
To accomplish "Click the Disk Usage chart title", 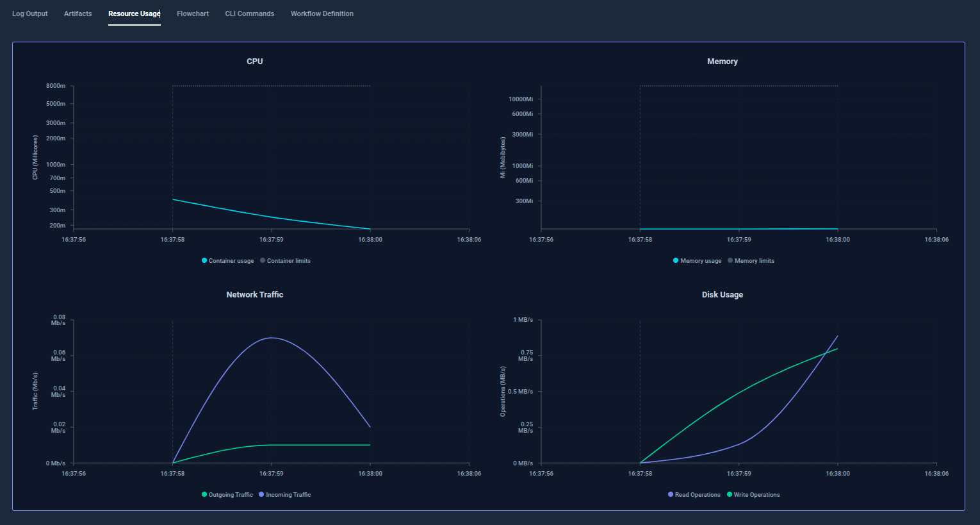I will [722, 295].
